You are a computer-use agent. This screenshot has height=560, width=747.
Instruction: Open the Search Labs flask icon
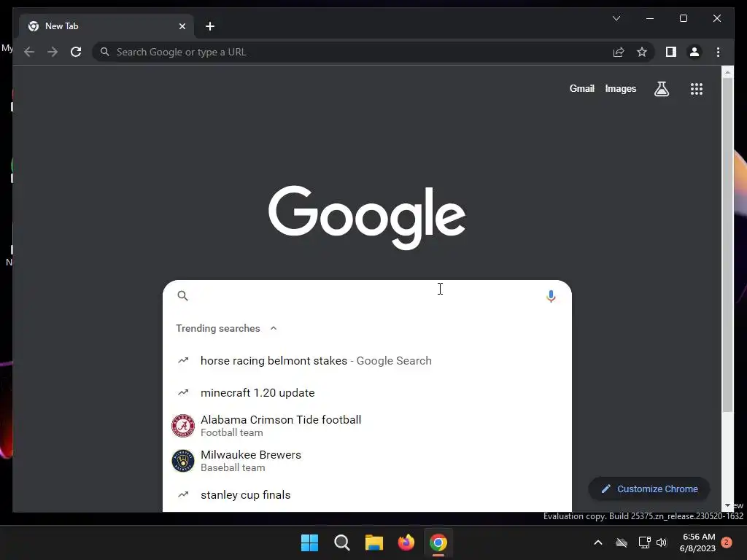click(661, 88)
